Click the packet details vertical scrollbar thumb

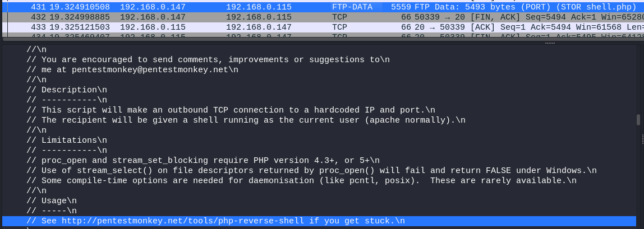[638, 119]
